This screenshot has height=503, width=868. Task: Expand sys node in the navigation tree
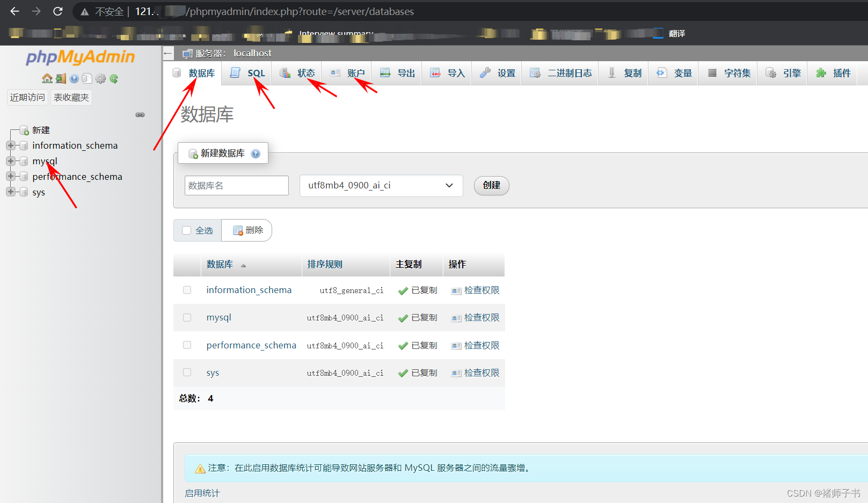click(x=10, y=192)
